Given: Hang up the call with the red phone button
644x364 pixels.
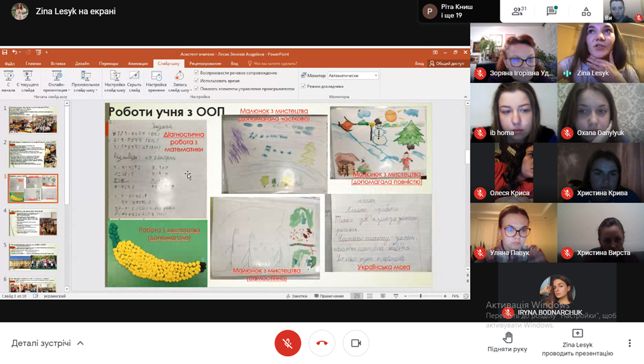Looking at the screenshot, I should pos(322,343).
